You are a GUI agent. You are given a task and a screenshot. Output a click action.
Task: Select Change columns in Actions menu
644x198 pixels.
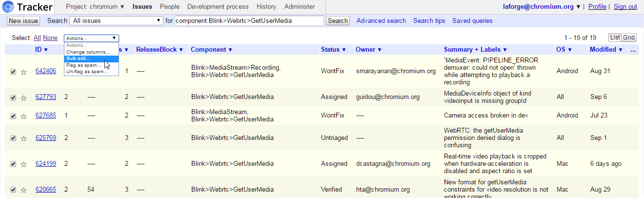pos(88,52)
